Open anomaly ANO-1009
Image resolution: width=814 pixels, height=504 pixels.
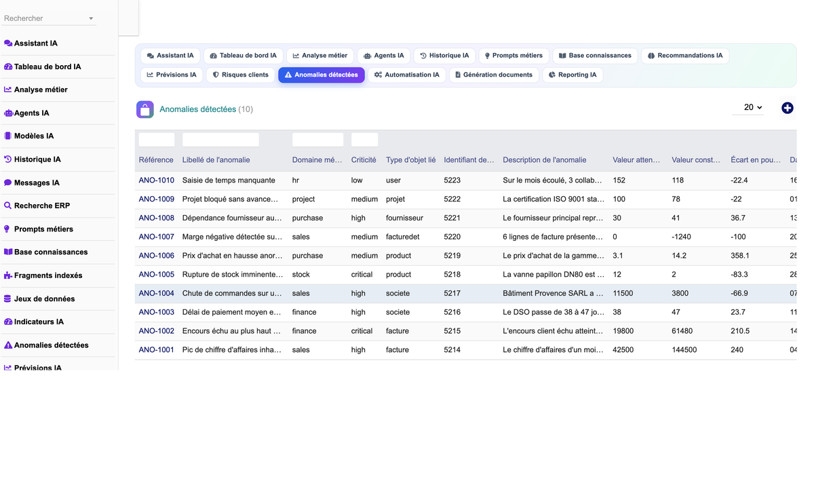click(156, 199)
